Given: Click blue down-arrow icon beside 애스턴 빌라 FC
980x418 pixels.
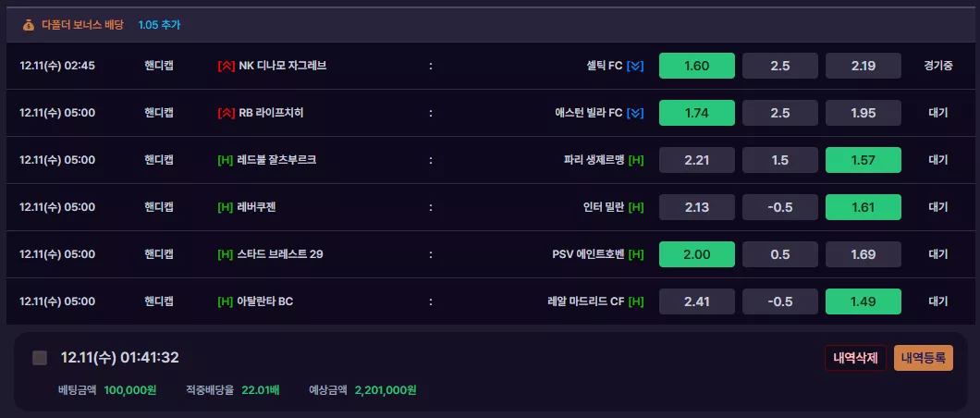Looking at the screenshot, I should pyautogui.click(x=635, y=113).
